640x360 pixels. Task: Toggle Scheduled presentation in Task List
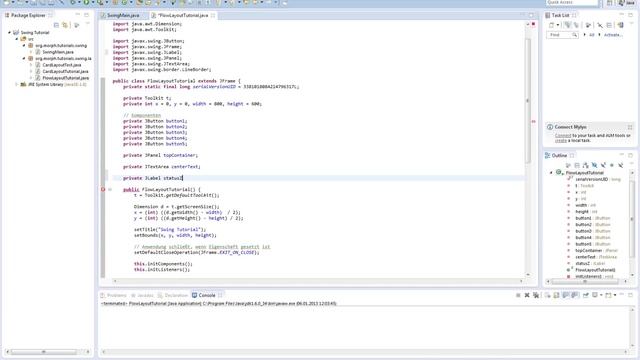[576, 25]
